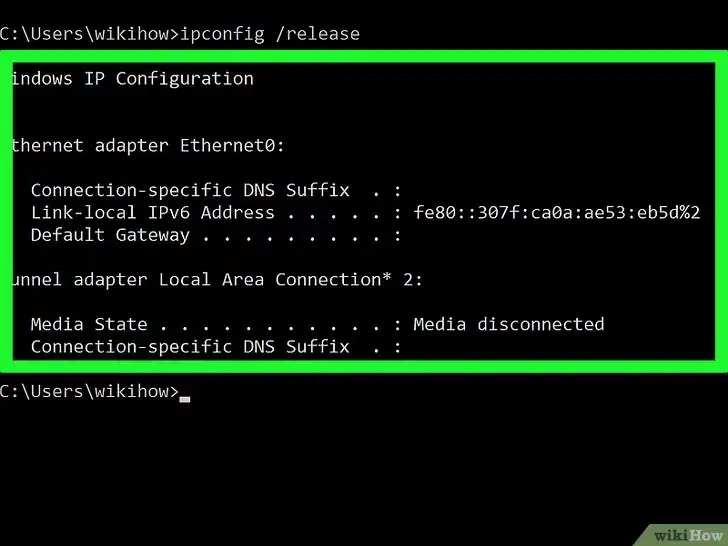Click the "Ethernet0:" adapter name

[232, 145]
